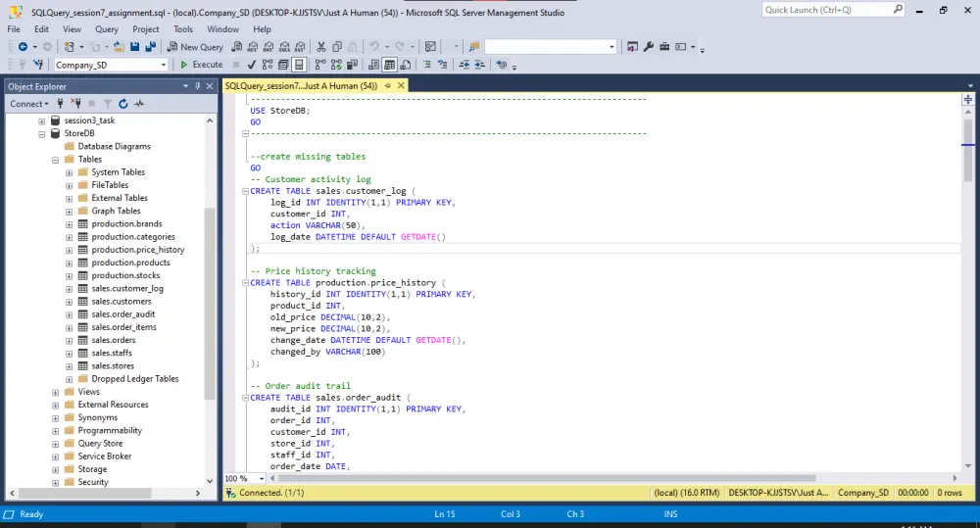Collapse the Tables folder node
The image size is (980, 528).
pyautogui.click(x=56, y=160)
